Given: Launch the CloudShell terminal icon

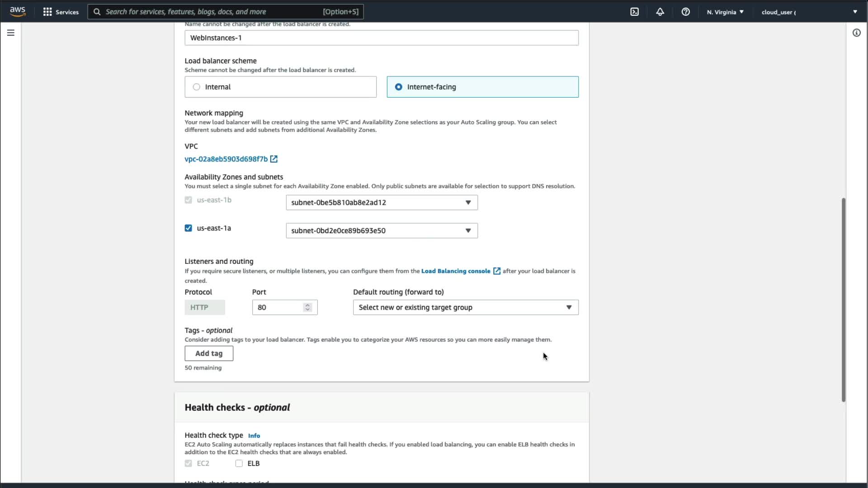Looking at the screenshot, I should 634,12.
